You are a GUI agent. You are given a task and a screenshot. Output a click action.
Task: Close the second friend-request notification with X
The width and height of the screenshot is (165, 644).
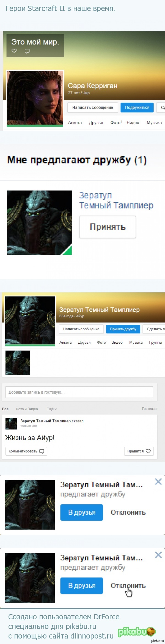[158, 555]
